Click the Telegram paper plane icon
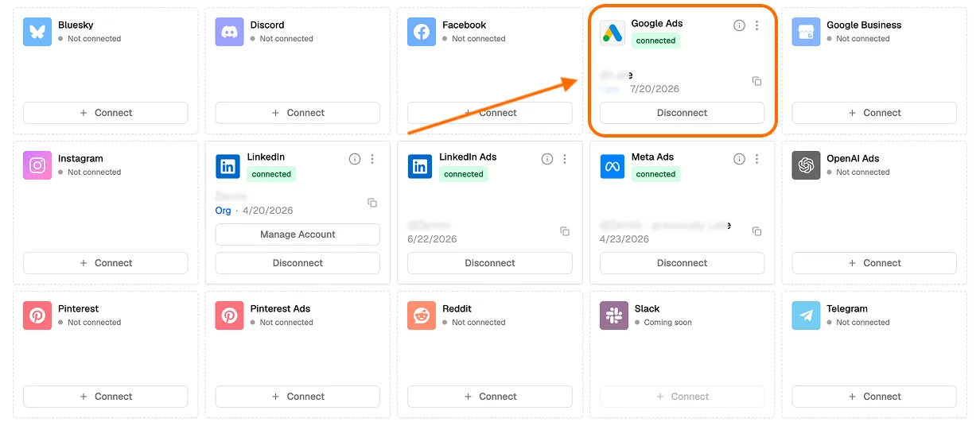The image size is (980, 422). coord(806,316)
